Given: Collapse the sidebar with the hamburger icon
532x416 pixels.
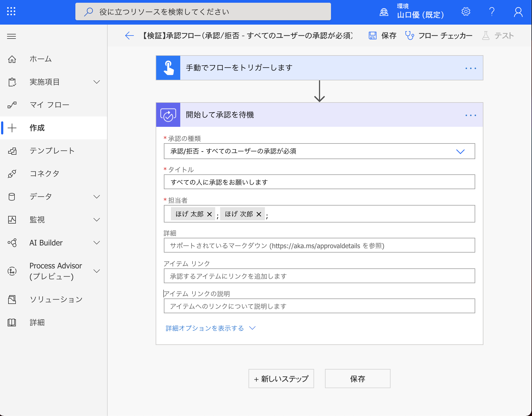Looking at the screenshot, I should 11,36.
